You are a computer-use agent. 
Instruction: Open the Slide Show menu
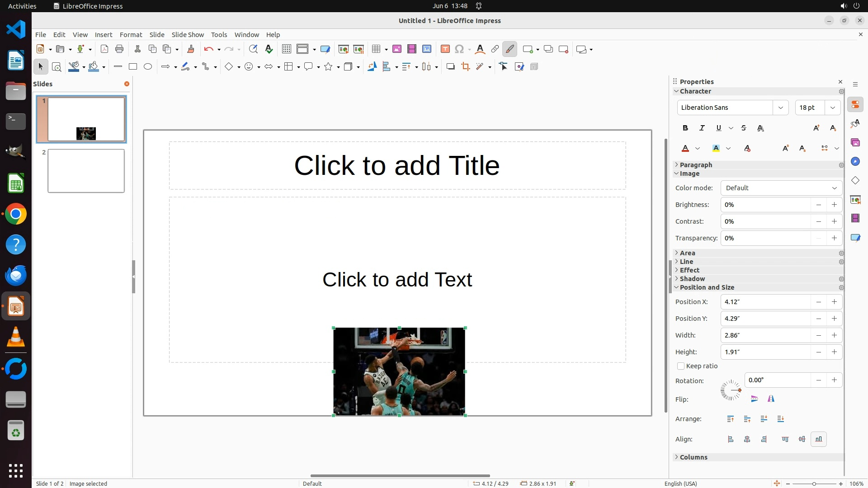pos(188,35)
